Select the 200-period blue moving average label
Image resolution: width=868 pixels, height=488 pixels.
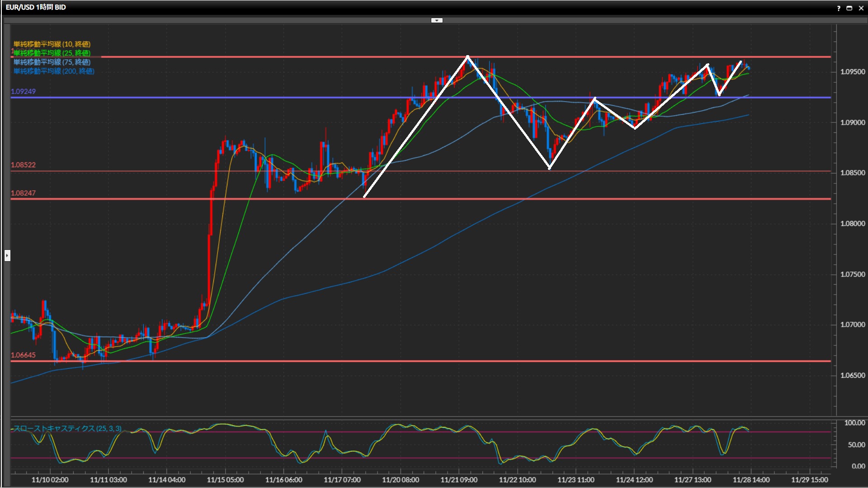coord(53,71)
